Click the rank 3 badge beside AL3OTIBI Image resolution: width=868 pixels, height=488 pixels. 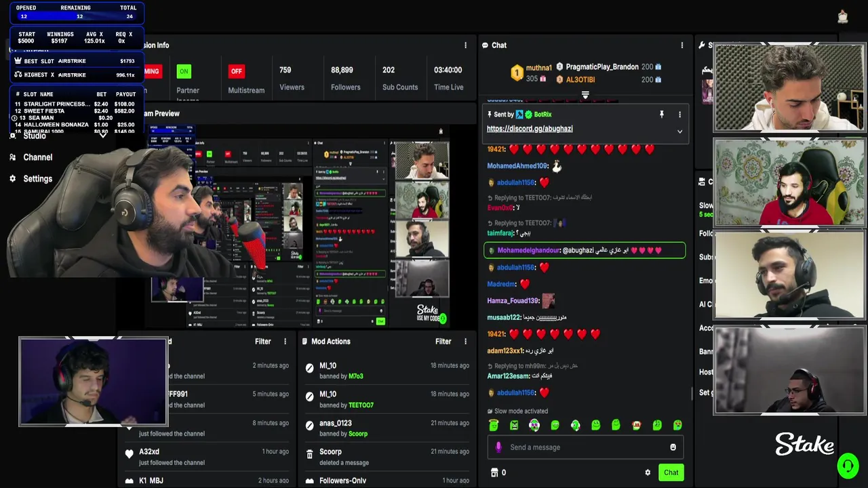tap(559, 79)
